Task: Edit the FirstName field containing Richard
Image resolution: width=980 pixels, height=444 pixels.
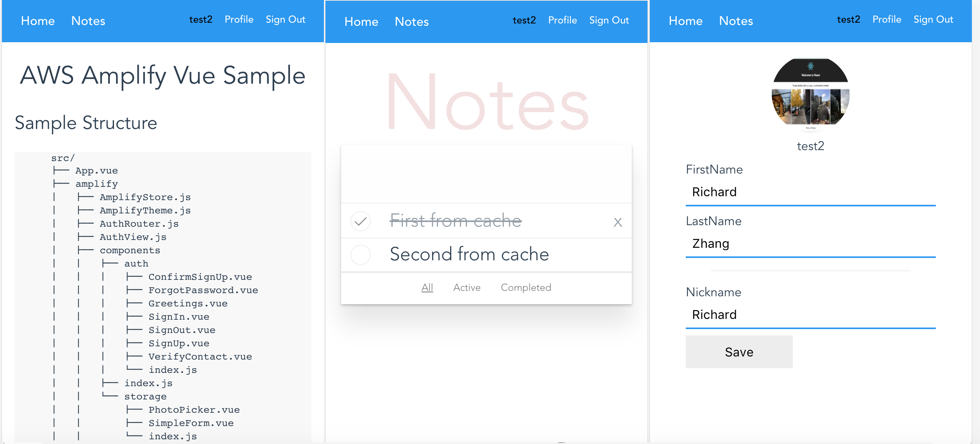Action: [810, 192]
